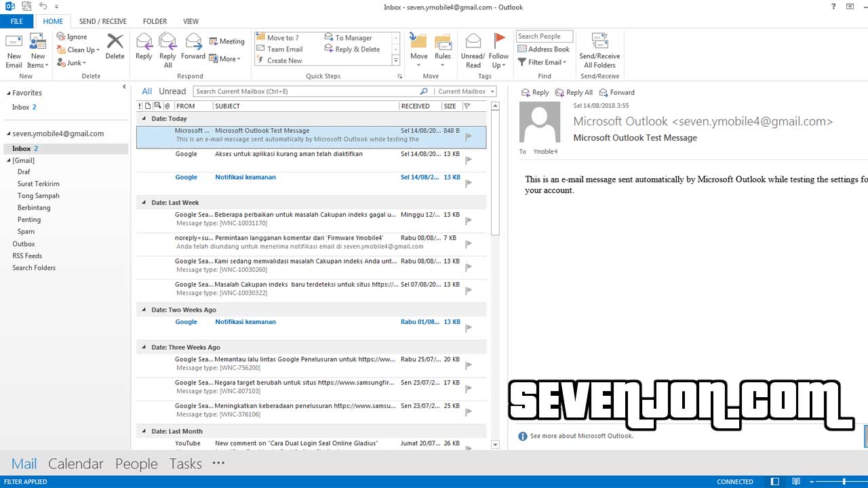Collapse the Date: Last Week group
The height and width of the screenshot is (488, 868).
144,203
